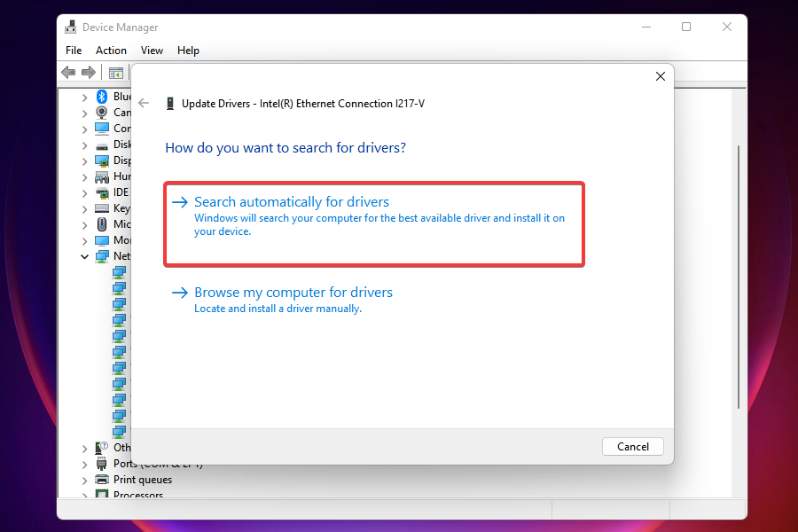Click the toolbar Forward arrow

pos(89,73)
